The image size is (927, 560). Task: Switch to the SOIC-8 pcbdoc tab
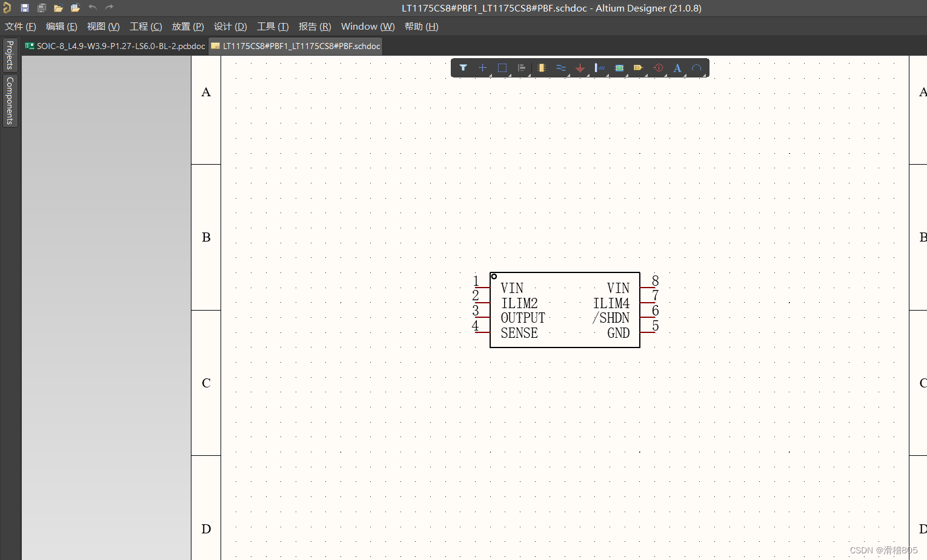(115, 46)
